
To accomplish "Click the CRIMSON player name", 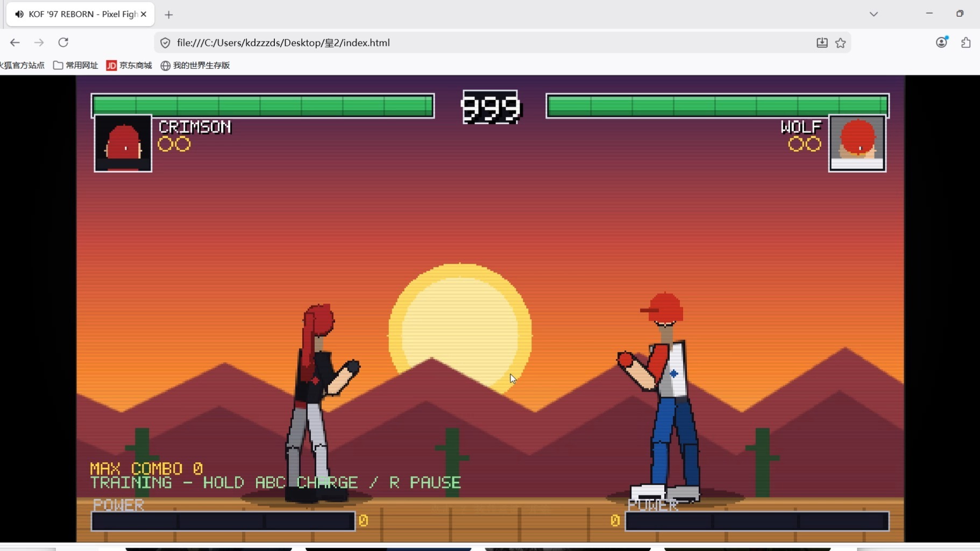I will pyautogui.click(x=195, y=127).
